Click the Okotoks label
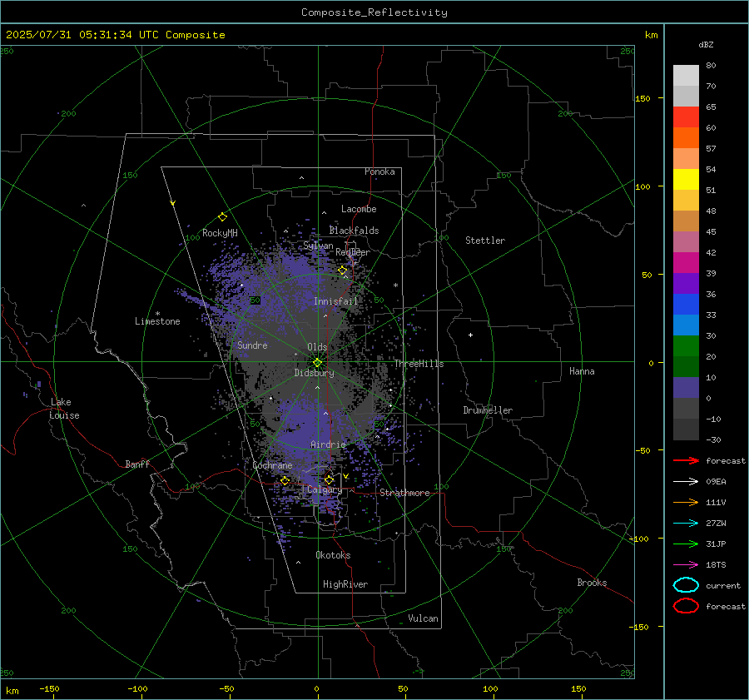The width and height of the screenshot is (749, 700). 333,555
